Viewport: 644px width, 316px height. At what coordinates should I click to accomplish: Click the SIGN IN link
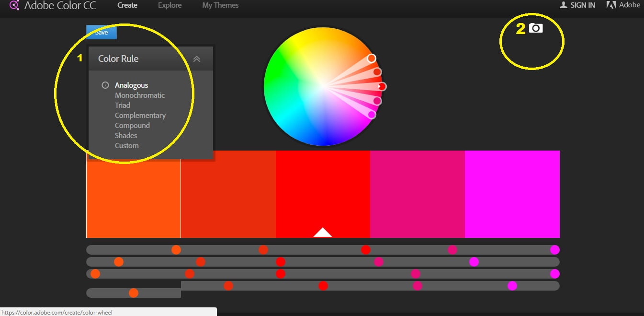coord(582,5)
